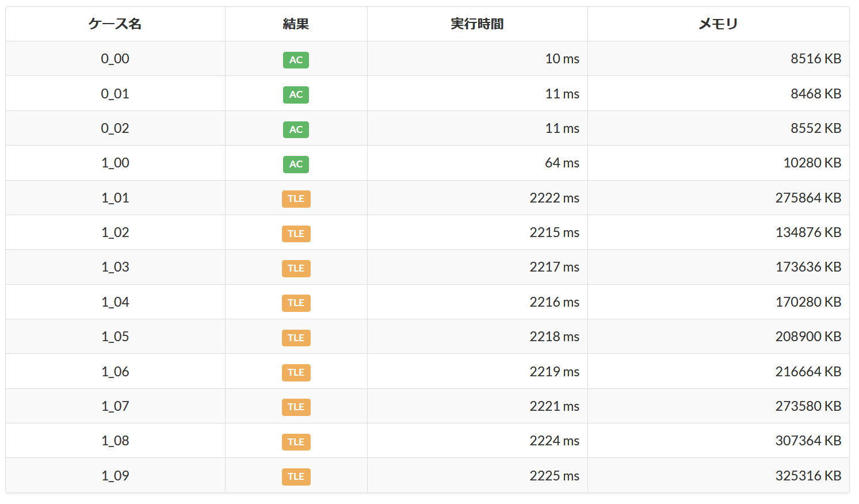Click the AC badge for case 0_01

coord(296,94)
